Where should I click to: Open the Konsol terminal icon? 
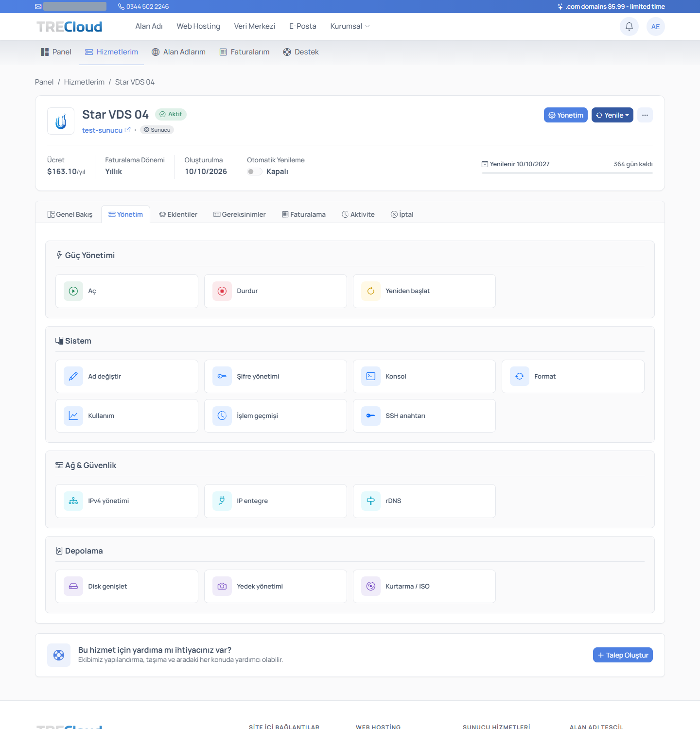pyautogui.click(x=371, y=377)
